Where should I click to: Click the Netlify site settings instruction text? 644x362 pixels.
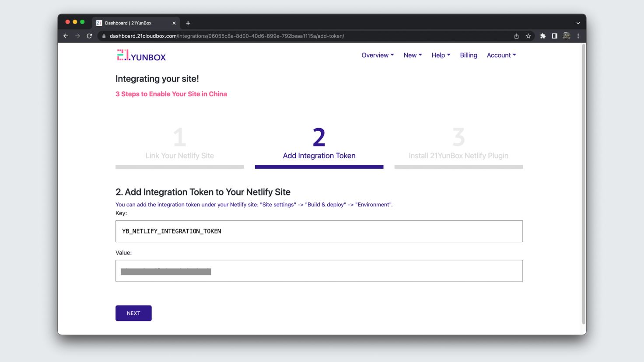pyautogui.click(x=254, y=205)
